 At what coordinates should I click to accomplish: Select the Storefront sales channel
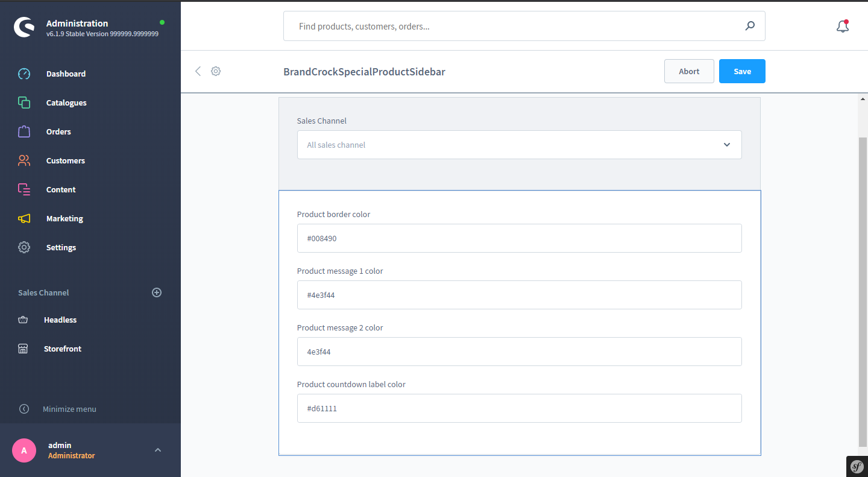point(63,349)
